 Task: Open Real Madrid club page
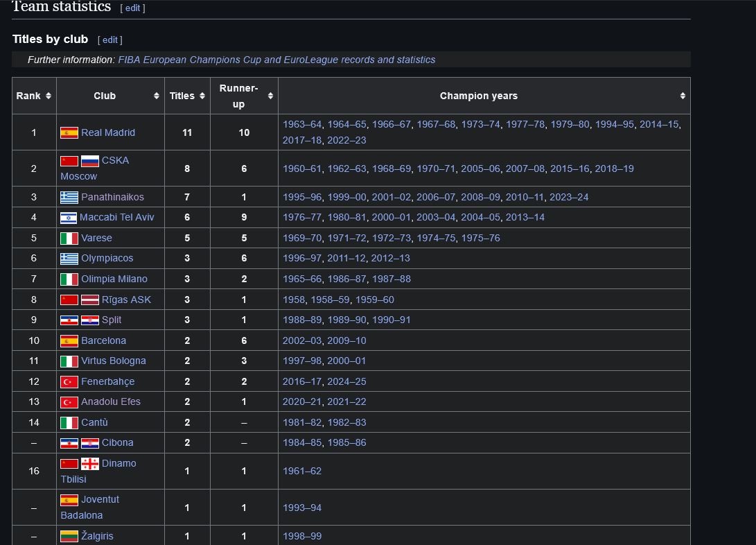(108, 132)
